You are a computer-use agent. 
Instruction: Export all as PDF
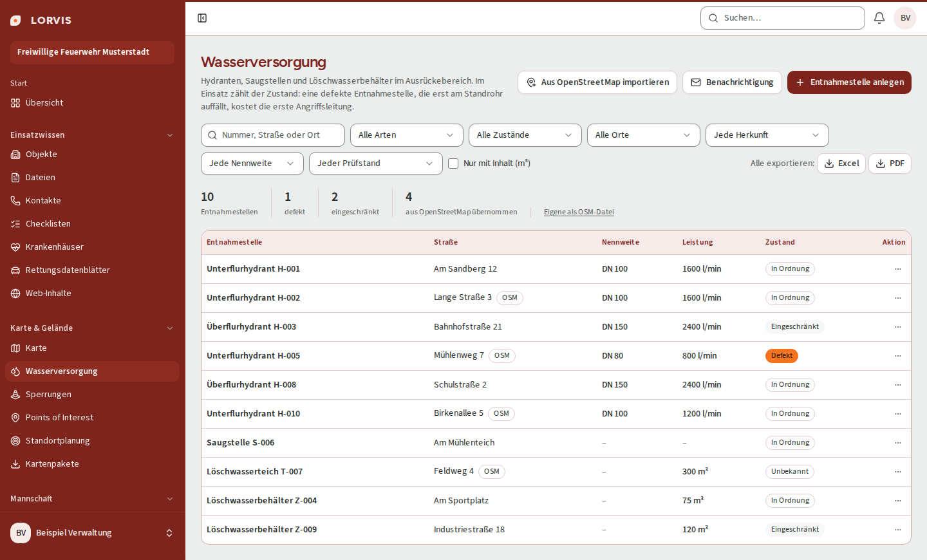[890, 163]
